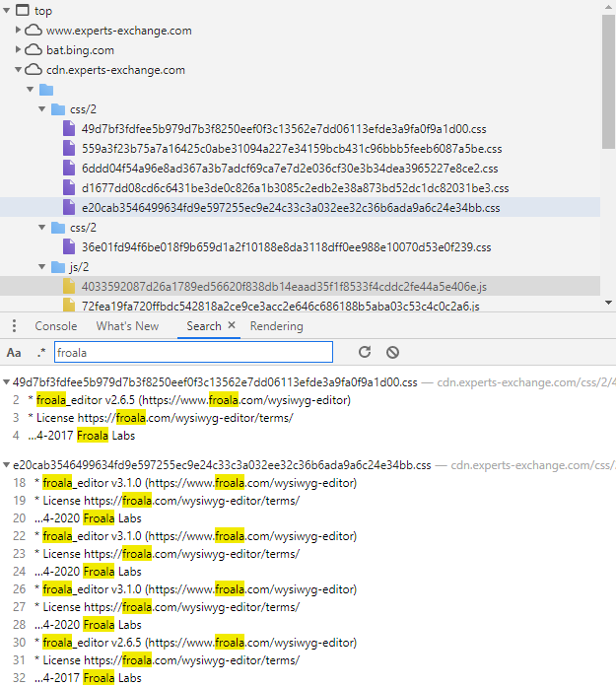Expand the www.experts-exchange.com tree node

click(x=19, y=31)
